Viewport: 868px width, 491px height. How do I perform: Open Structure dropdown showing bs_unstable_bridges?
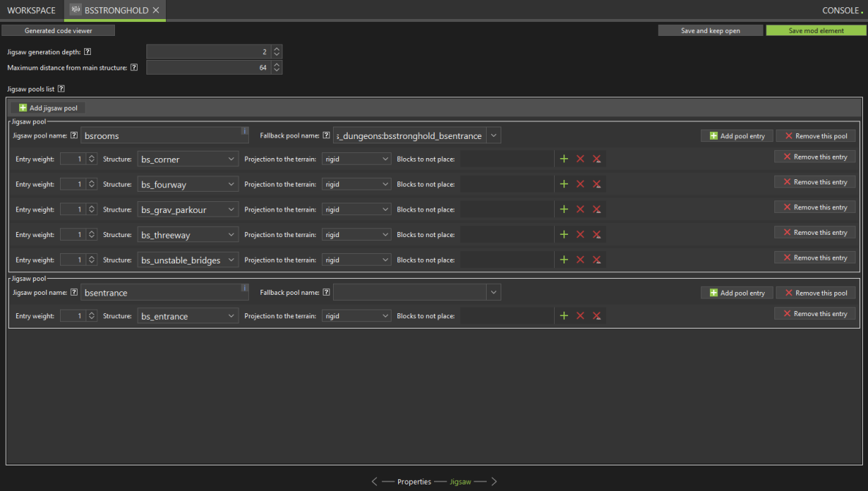[x=187, y=260]
